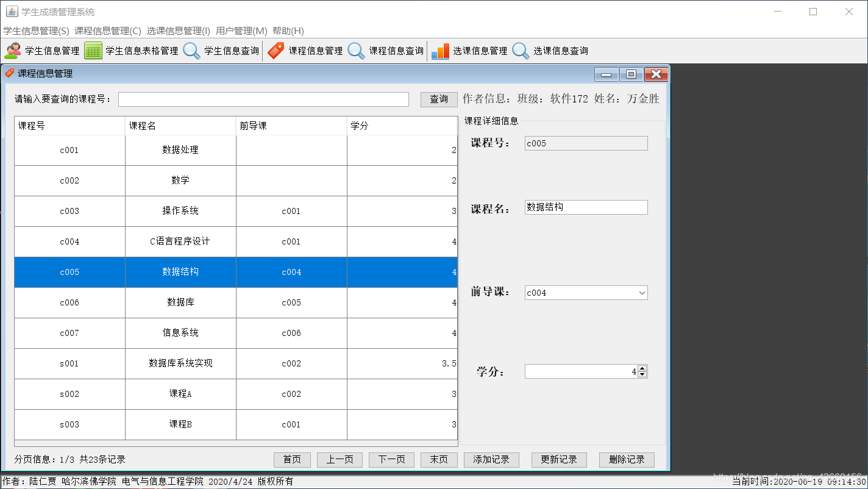Click the 课程号 field showing c005

586,143
